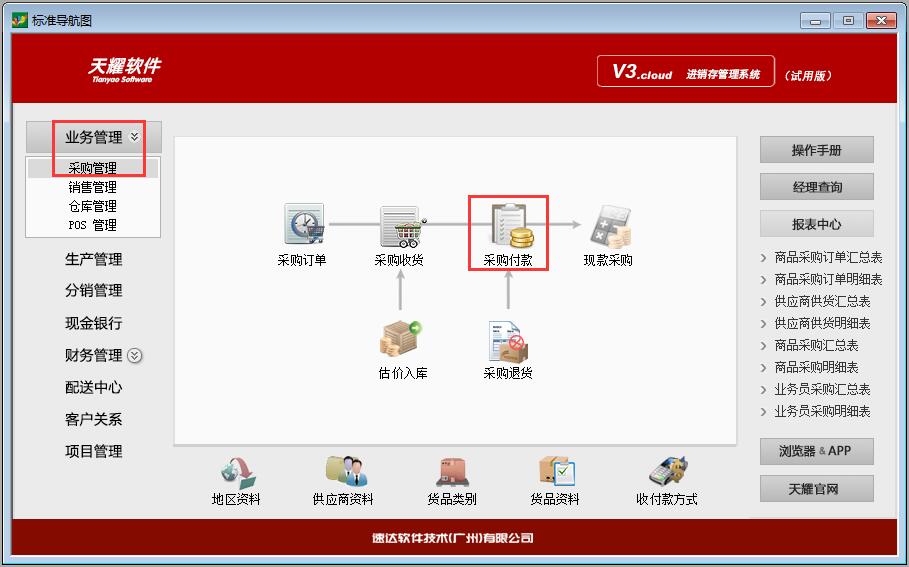The image size is (909, 567).
Task: Select POS 管理 in the sidebar
Action: coord(93,225)
